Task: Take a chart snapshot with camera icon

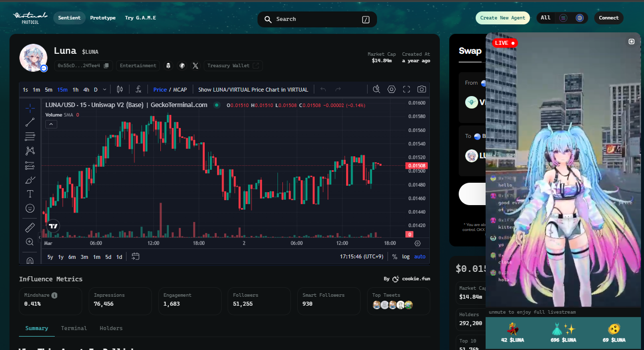Action: click(x=421, y=90)
